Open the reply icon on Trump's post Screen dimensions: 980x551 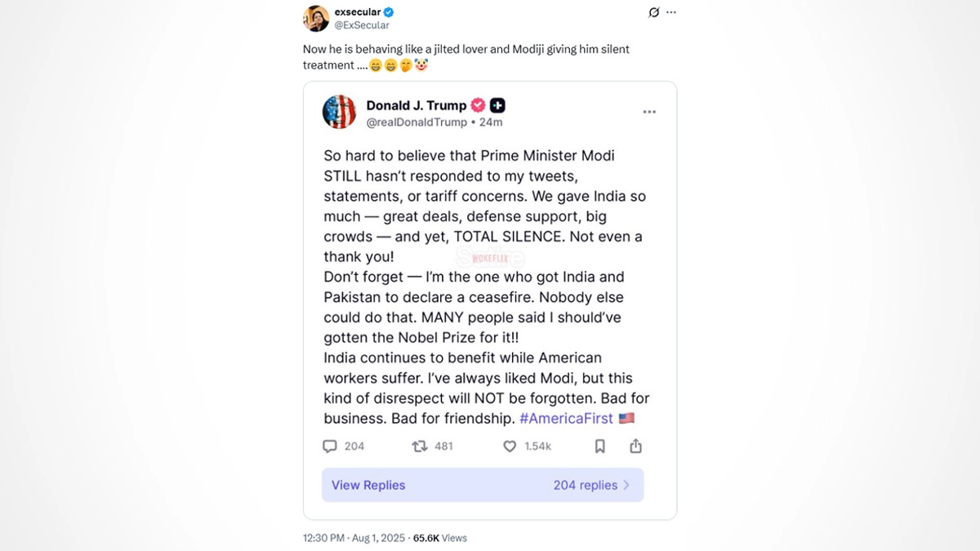(x=330, y=447)
